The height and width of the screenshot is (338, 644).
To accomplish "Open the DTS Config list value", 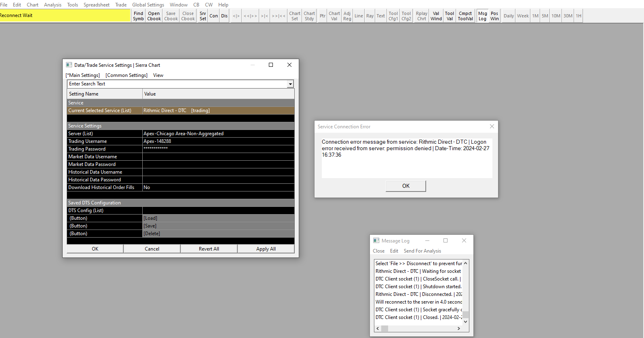I will pos(218,210).
